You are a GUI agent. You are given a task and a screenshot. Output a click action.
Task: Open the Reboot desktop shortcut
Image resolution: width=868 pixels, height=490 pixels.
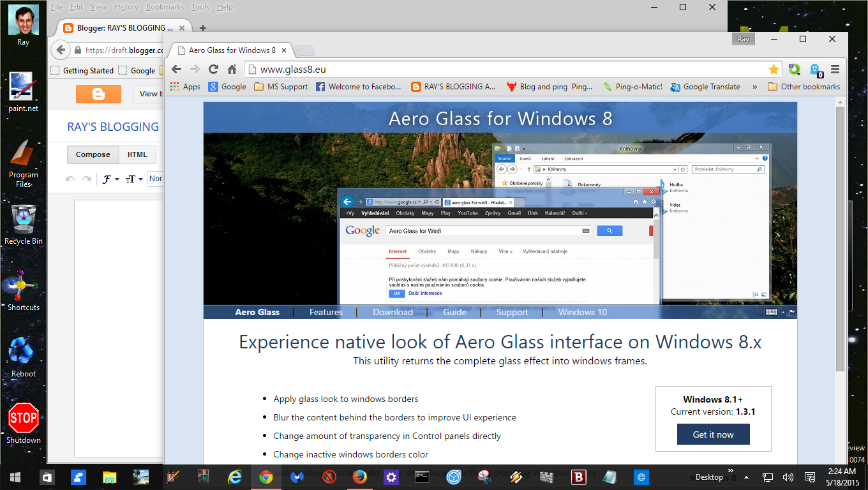pyautogui.click(x=24, y=358)
